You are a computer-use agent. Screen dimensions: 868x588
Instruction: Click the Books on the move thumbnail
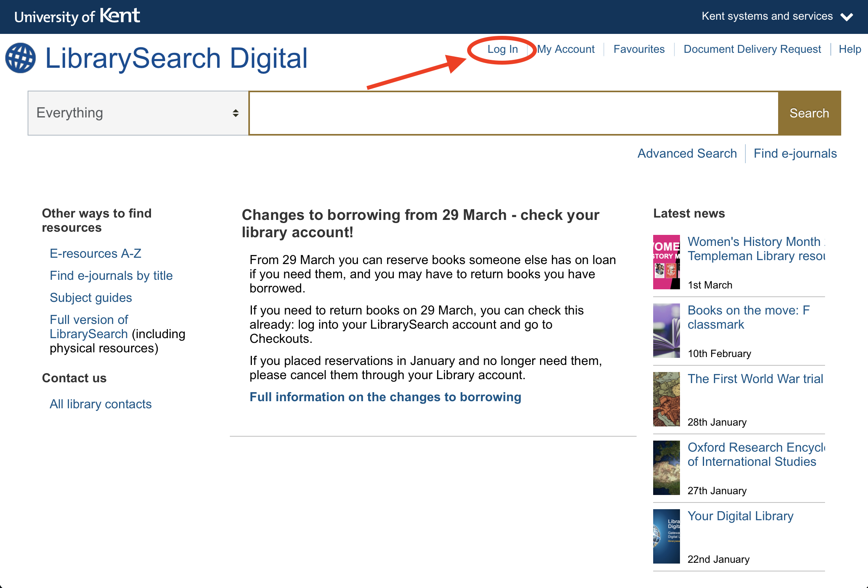pyautogui.click(x=666, y=330)
